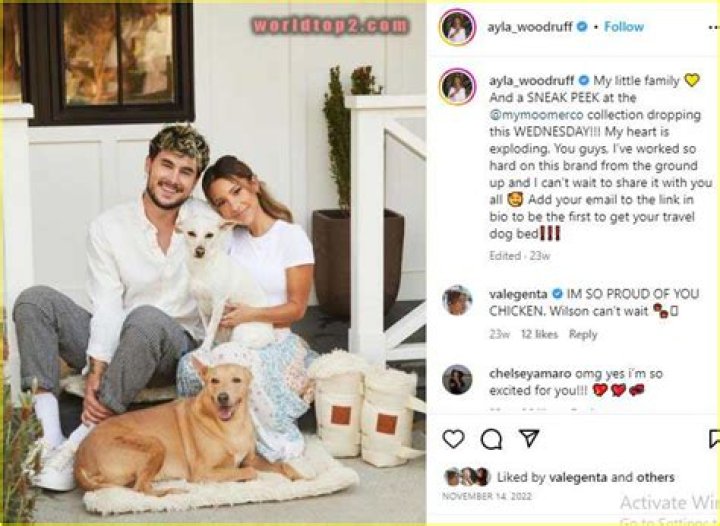Open chelseyamaro commenter avatar
720x526 pixels.
457,380
